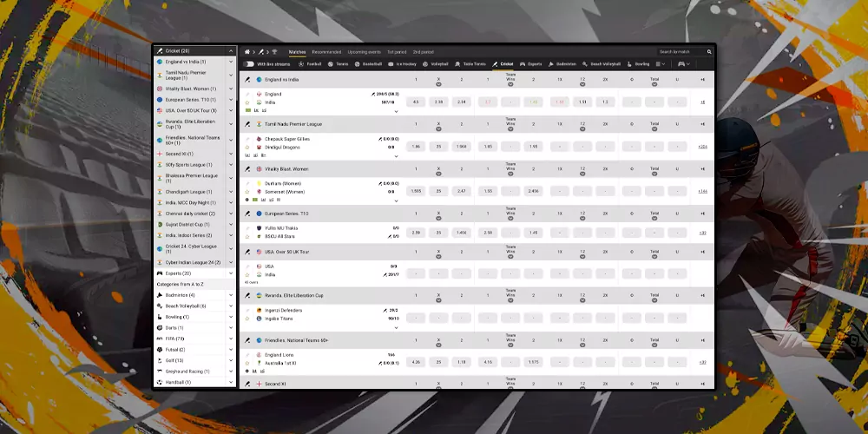Viewport: 868px width, 434px height.
Task: Select Football in the sports bar
Action: click(310, 64)
